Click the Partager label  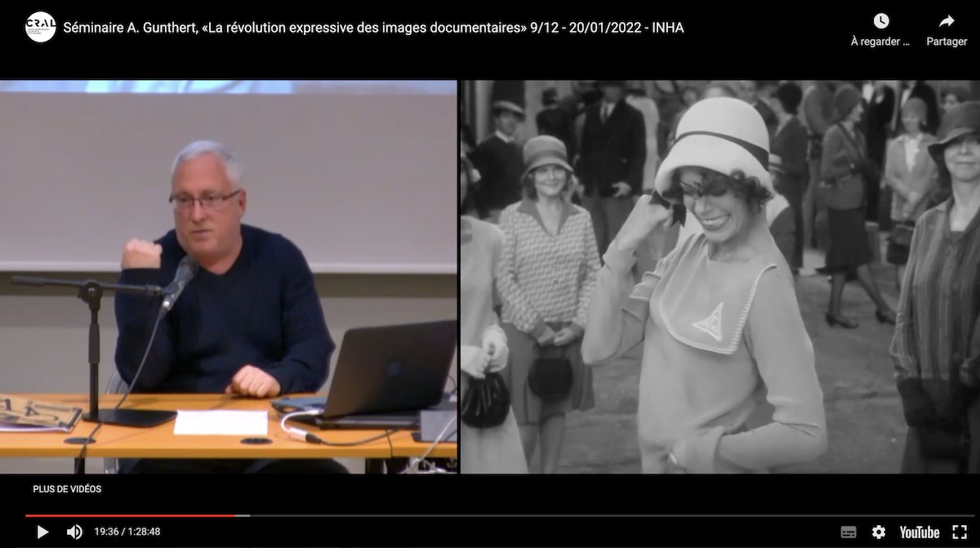click(x=947, y=42)
